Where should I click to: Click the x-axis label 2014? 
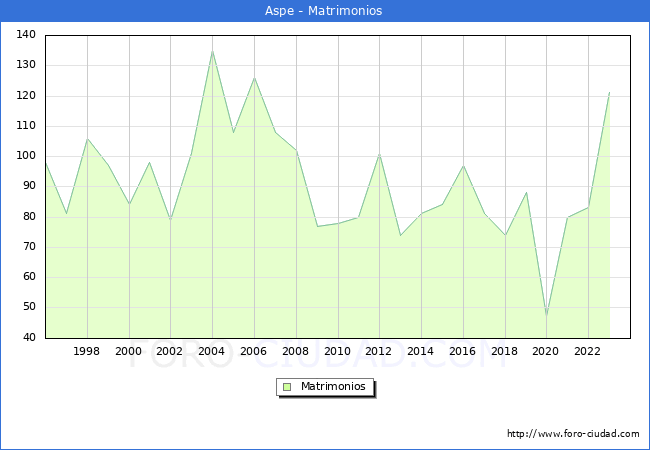[x=420, y=351]
